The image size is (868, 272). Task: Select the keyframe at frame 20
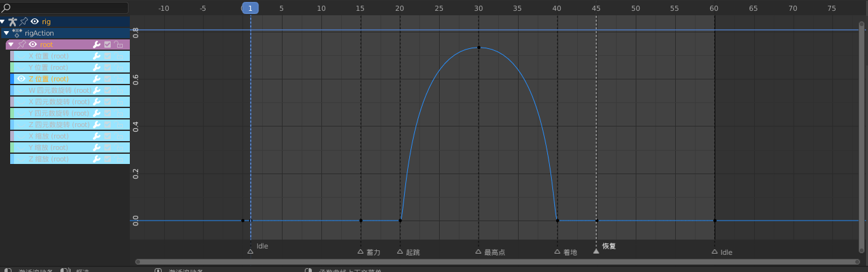[400, 221]
